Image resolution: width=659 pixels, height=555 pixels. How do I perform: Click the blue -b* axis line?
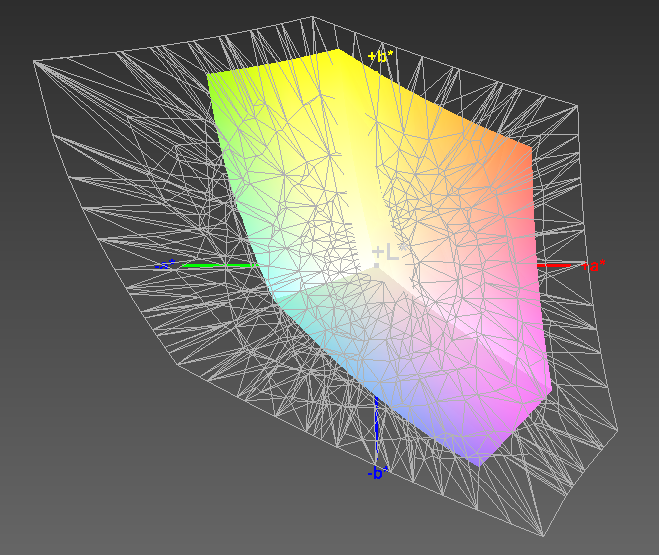[x=377, y=429]
